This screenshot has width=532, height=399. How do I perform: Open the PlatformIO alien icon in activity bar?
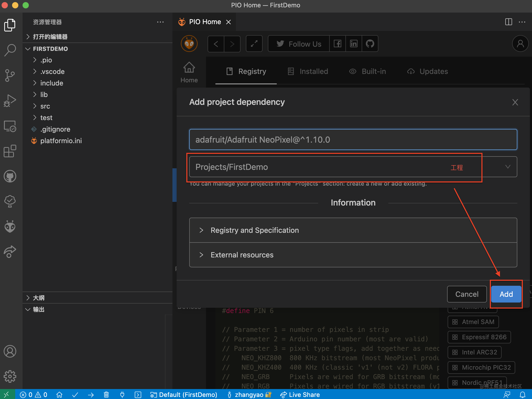coord(10,227)
